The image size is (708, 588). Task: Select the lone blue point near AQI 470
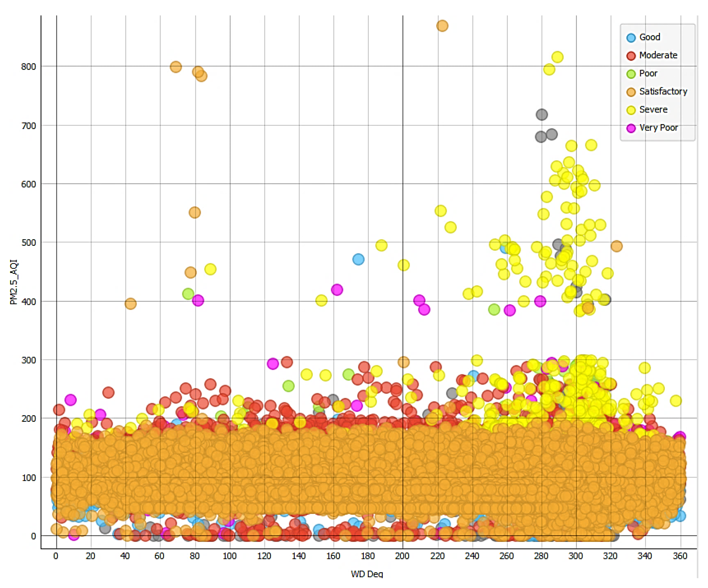pos(358,259)
